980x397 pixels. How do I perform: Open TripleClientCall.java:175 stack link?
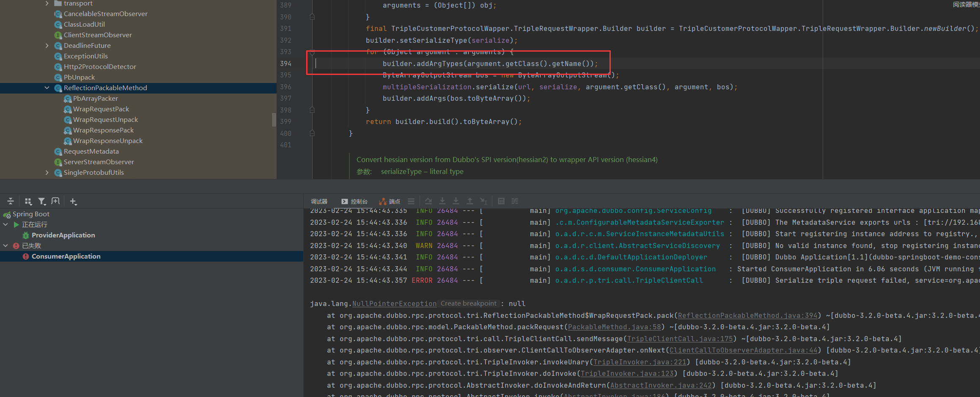click(x=680, y=339)
